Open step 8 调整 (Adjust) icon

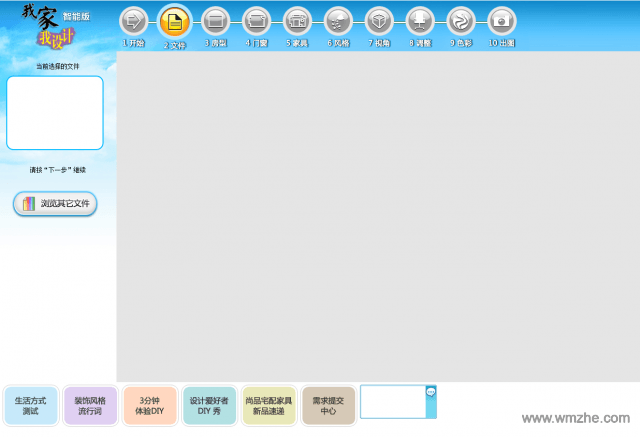tap(419, 21)
